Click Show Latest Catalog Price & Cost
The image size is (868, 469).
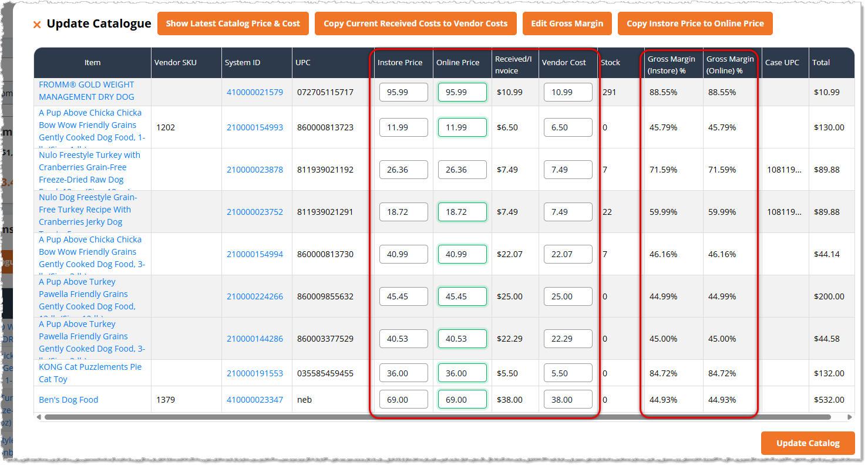[x=233, y=23]
